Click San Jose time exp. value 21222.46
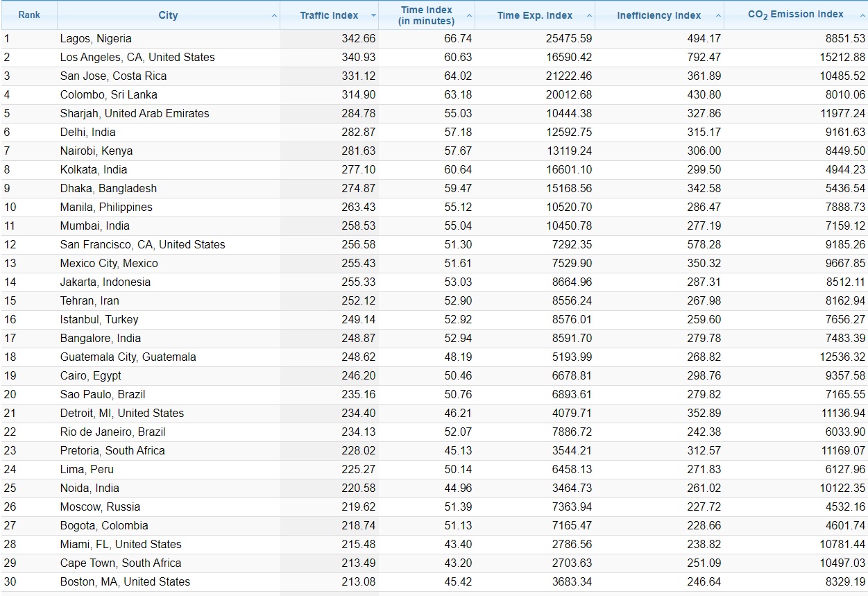868x596 pixels. [569, 76]
